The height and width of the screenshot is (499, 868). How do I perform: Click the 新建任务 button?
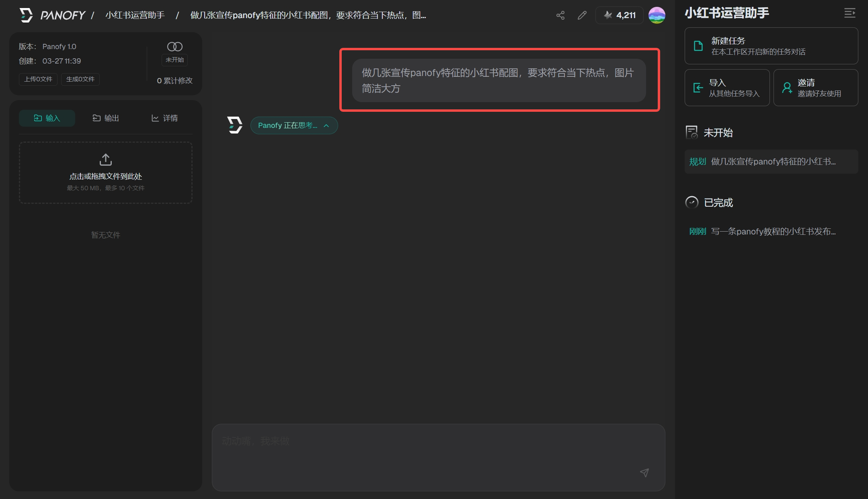pos(771,46)
